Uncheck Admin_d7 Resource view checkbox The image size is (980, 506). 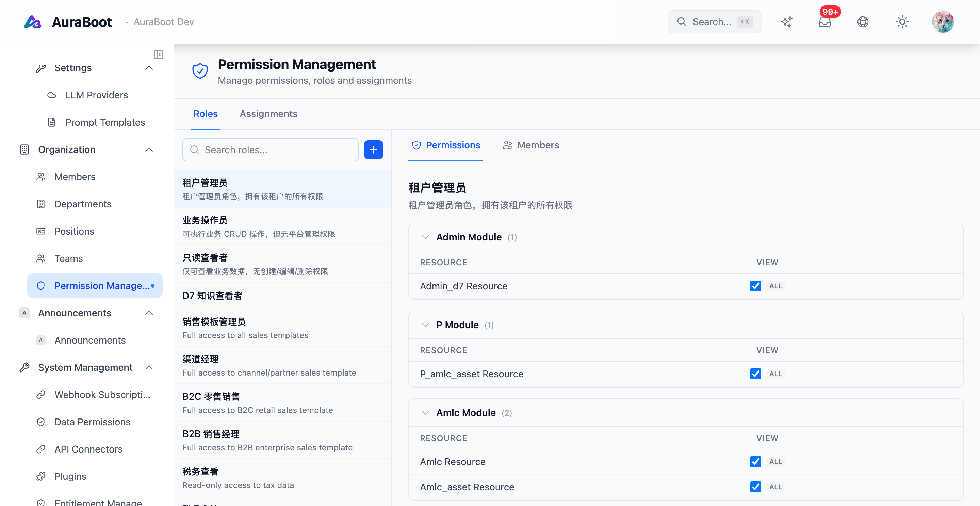click(755, 286)
